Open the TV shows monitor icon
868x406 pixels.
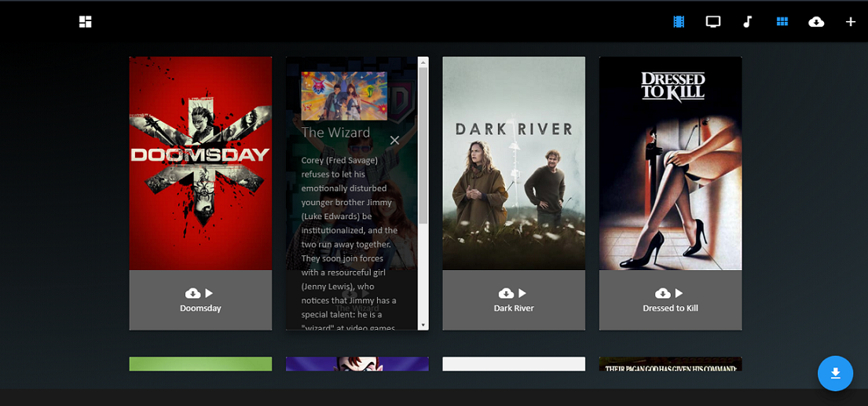[713, 21]
